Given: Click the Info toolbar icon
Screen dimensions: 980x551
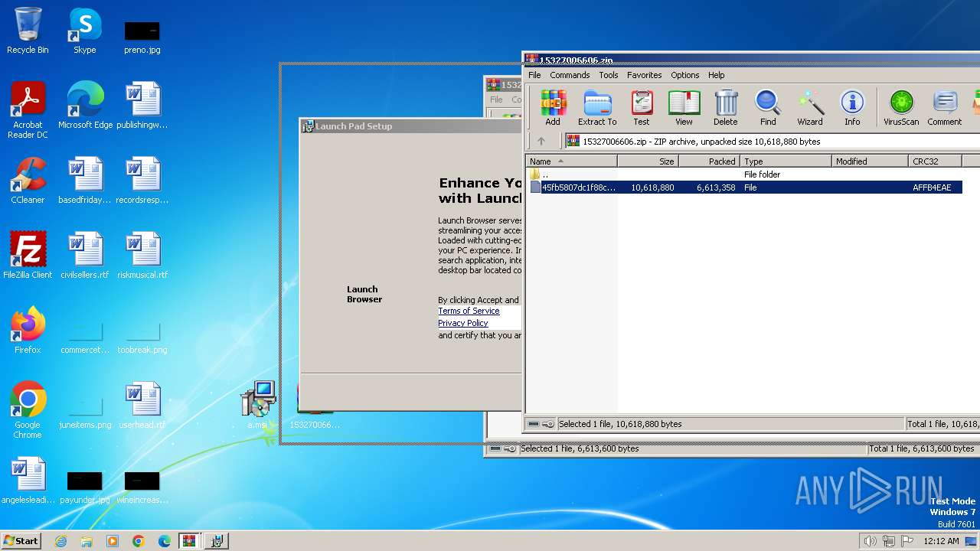Looking at the screenshot, I should tap(852, 108).
